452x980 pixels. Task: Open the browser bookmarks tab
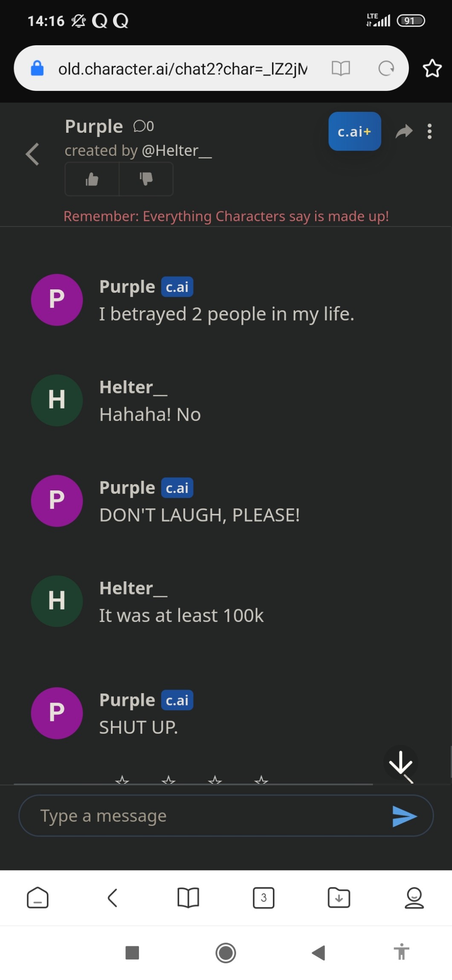click(188, 898)
